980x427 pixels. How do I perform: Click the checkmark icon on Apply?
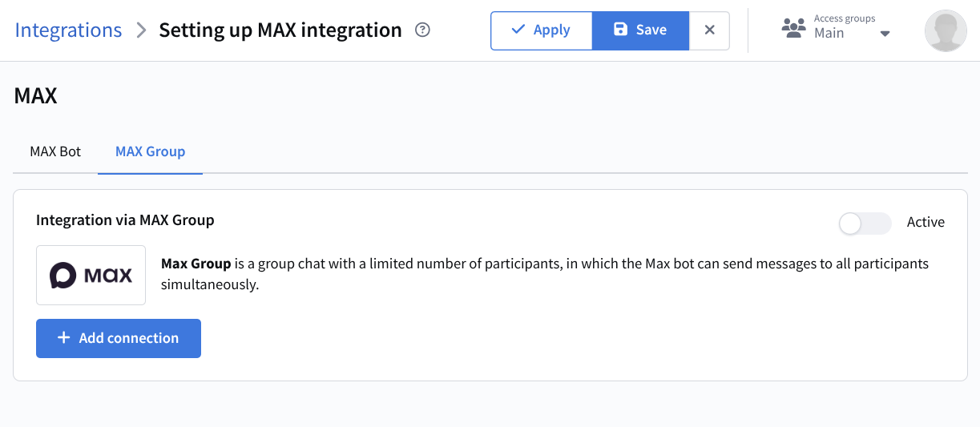[x=518, y=30]
